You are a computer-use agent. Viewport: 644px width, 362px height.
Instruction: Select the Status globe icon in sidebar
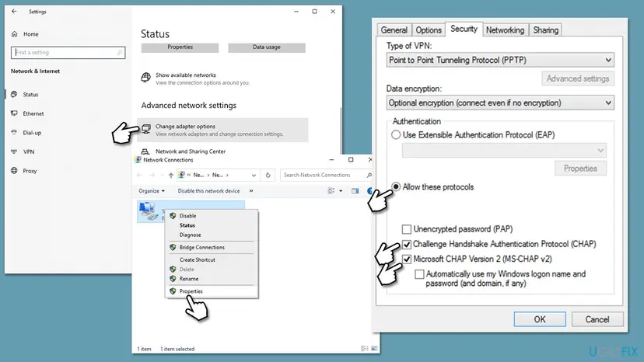[14, 95]
